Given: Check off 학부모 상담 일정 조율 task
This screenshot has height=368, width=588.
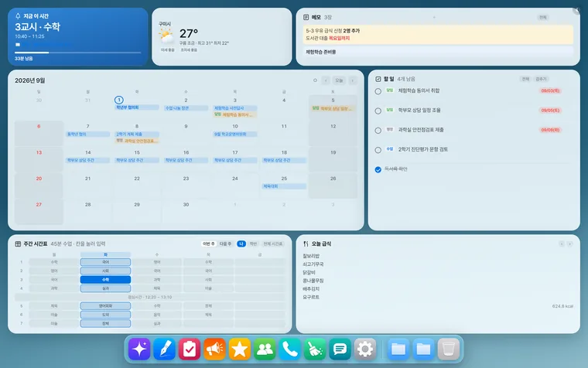Looking at the screenshot, I should (x=378, y=111).
